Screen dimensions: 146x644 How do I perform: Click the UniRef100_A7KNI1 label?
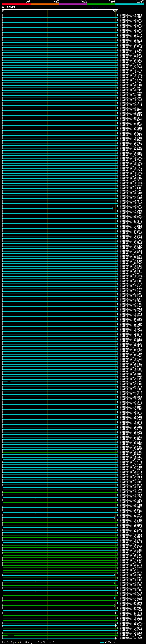[x=131, y=394]
